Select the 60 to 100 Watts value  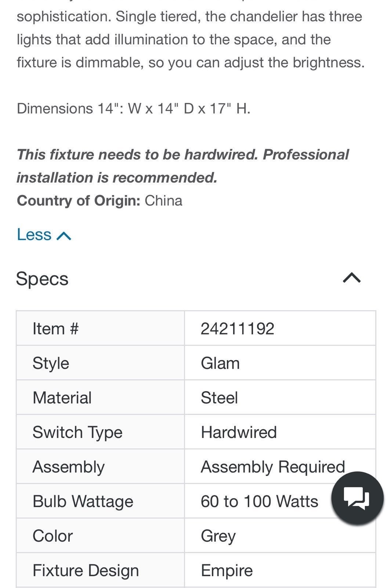pyautogui.click(x=260, y=501)
